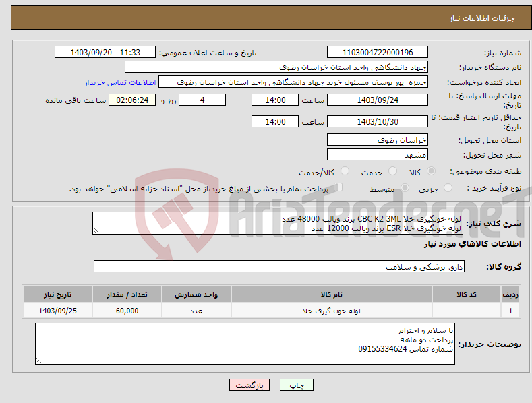Screen dimensions: 532x403
Task: Click the نوع فرآیند خرید label
Action: [x=494, y=188]
